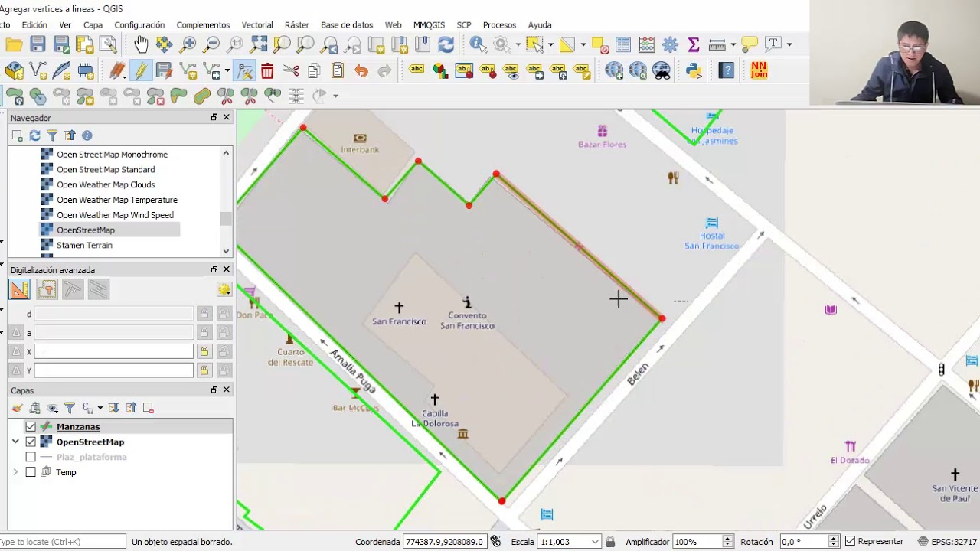This screenshot has width=980, height=551.
Task: Undo the last edit
Action: (x=361, y=71)
